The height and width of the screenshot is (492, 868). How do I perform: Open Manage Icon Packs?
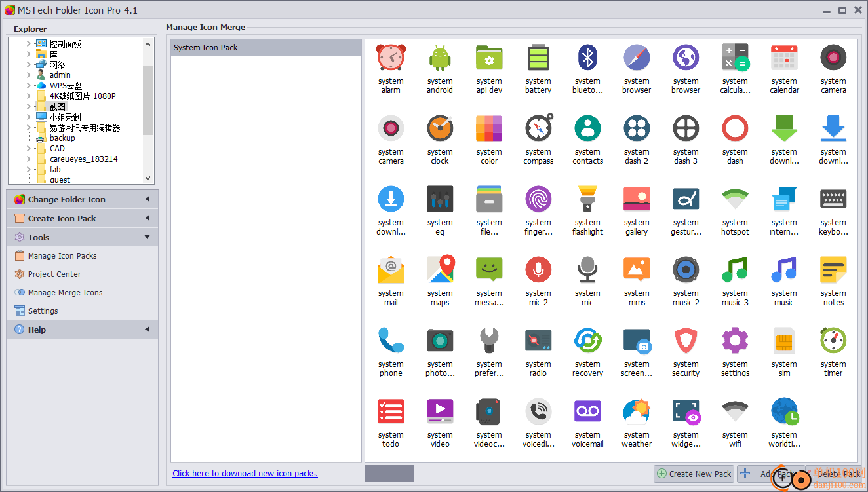click(62, 256)
